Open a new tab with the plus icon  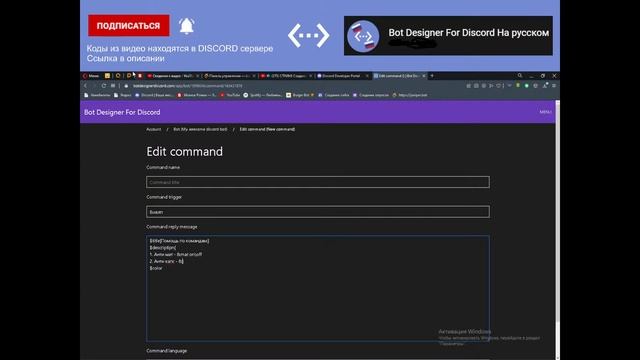point(432,76)
